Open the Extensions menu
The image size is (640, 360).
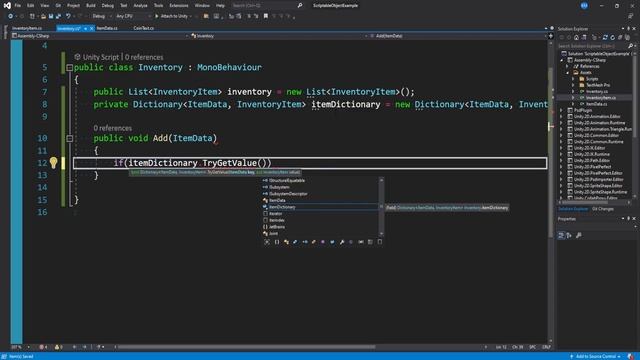pos(179,6)
